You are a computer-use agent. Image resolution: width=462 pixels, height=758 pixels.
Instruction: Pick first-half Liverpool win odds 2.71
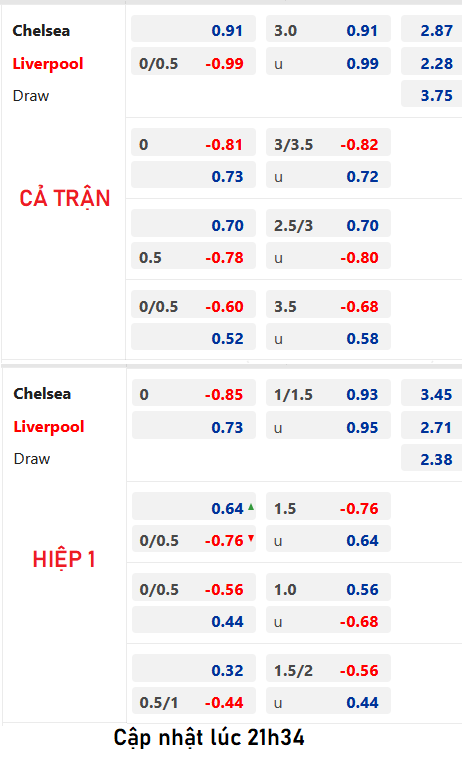[432, 427]
